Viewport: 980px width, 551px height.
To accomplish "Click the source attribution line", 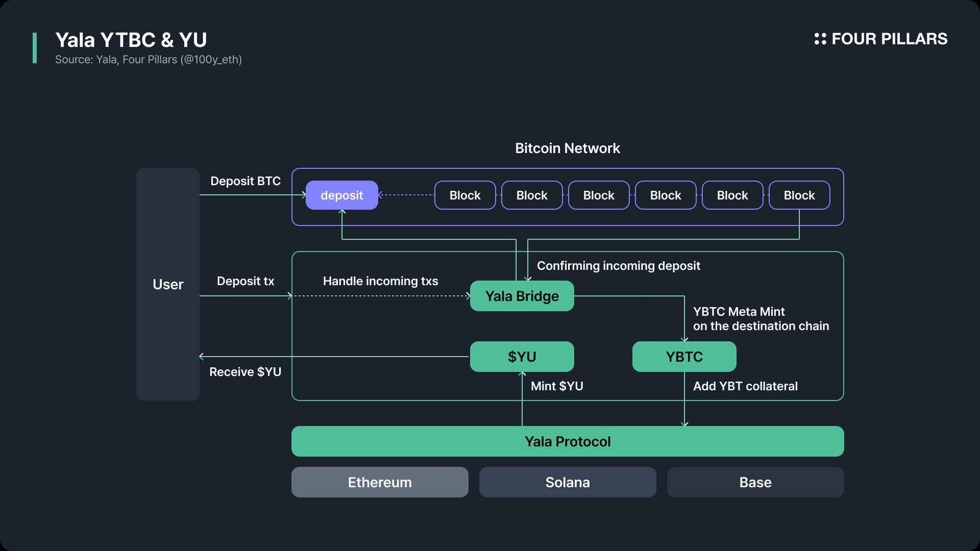I will pyautogui.click(x=149, y=60).
